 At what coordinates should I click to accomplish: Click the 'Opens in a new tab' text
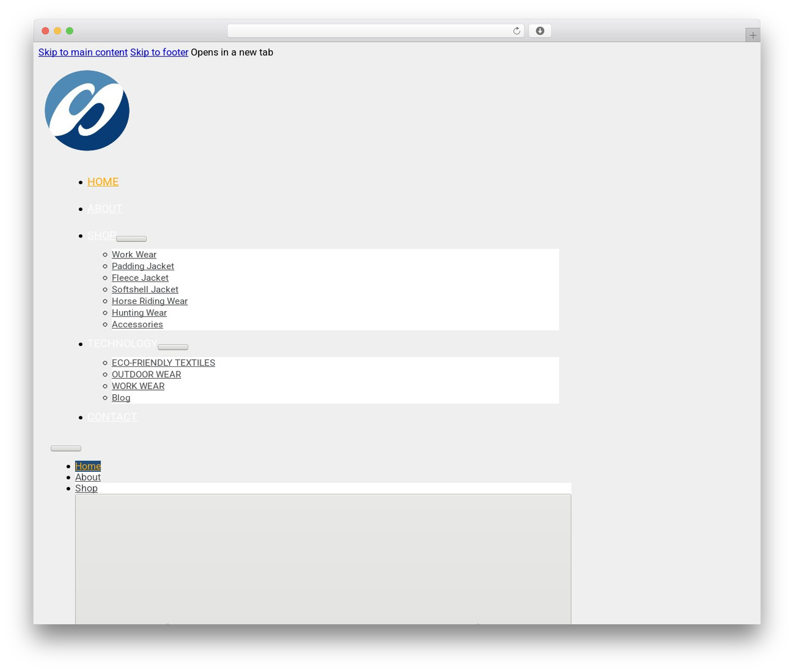pos(232,52)
